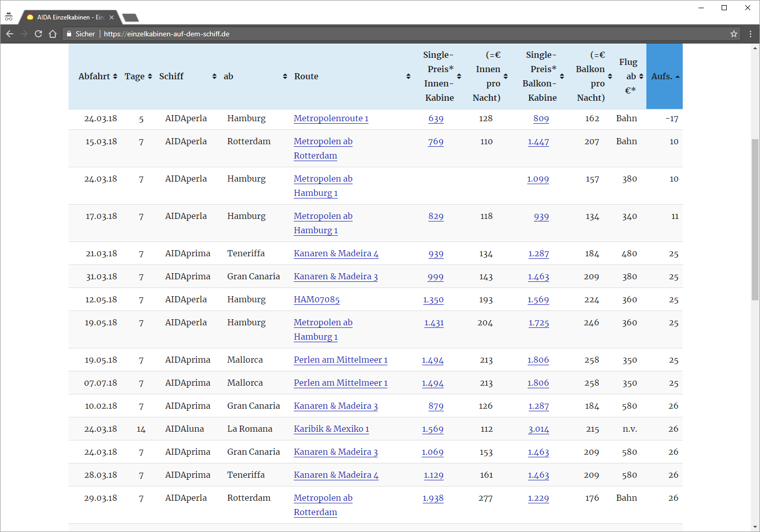
Task: Click inner cabin price 999
Action: coord(436,277)
